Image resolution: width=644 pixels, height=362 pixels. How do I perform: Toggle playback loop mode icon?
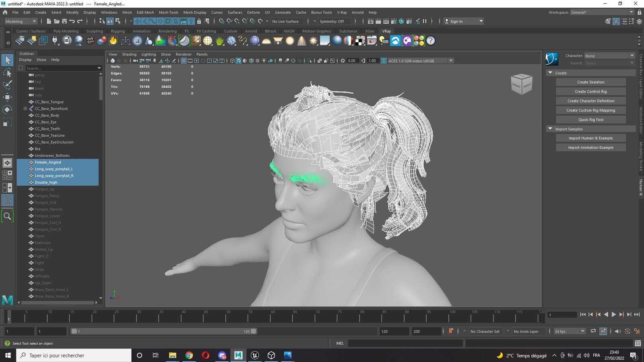click(593, 331)
